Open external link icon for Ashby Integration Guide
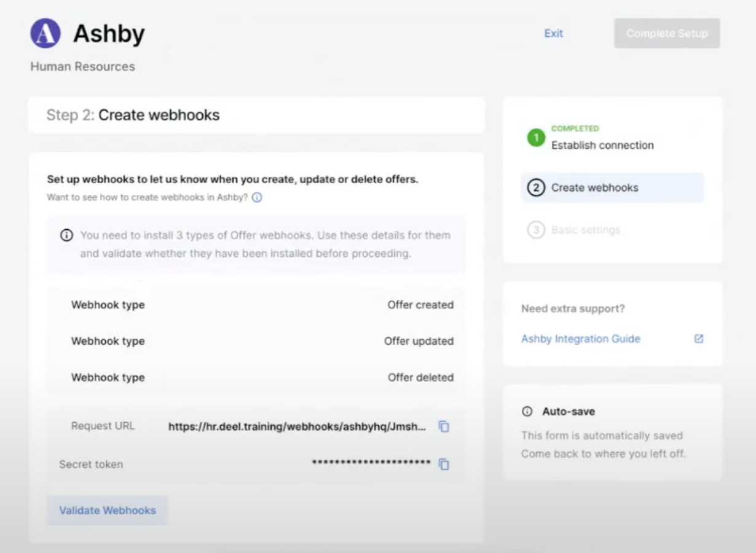Viewport: 756px width, 553px height. pyautogui.click(x=699, y=339)
